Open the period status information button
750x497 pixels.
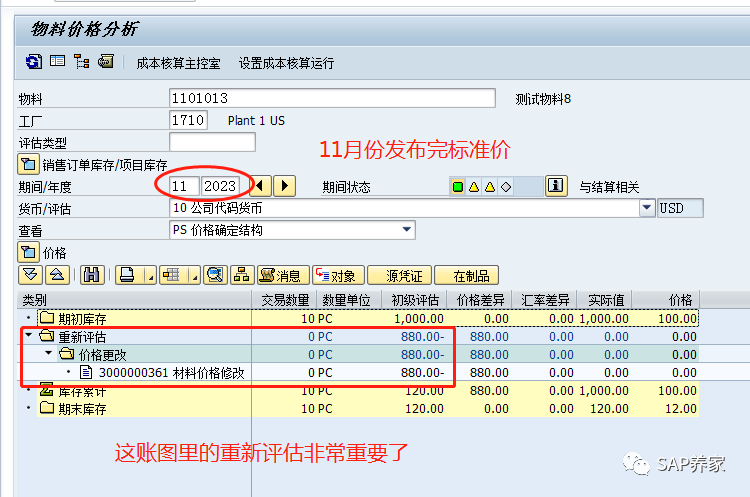point(556,186)
